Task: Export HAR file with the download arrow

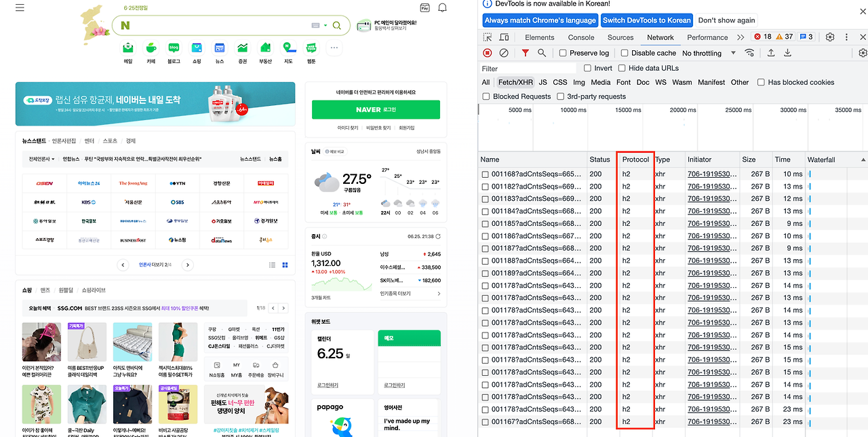Action: point(787,53)
